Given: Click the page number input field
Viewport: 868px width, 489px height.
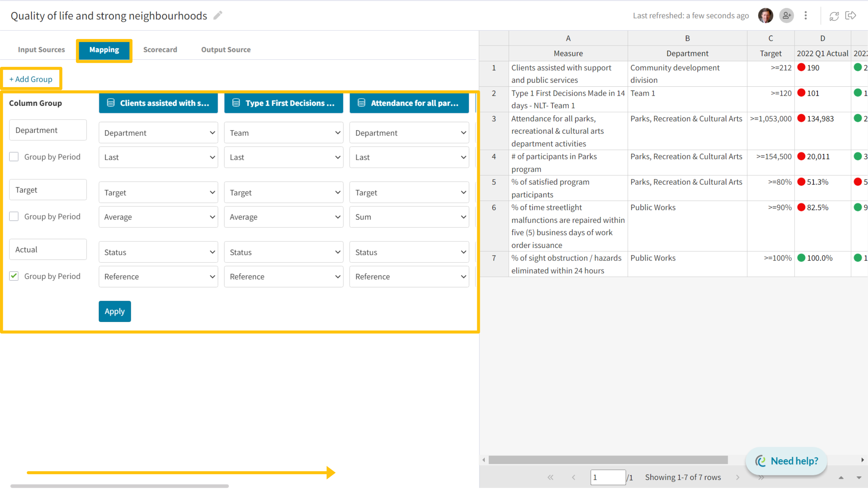Looking at the screenshot, I should tap(608, 477).
